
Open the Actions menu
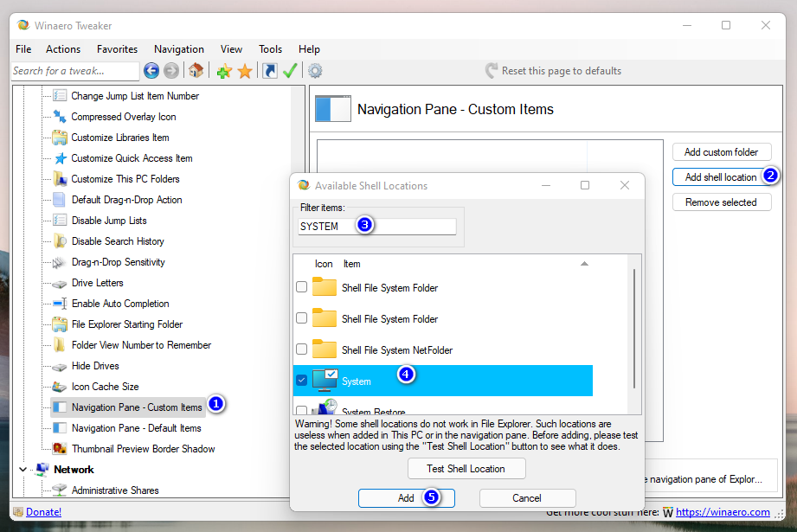(x=63, y=49)
